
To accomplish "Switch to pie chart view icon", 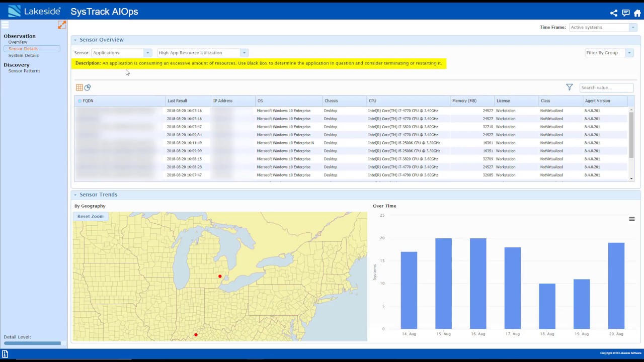I will tap(88, 87).
